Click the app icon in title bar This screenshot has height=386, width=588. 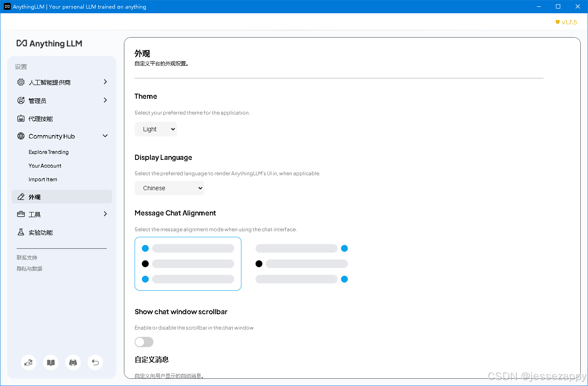tap(7, 6)
